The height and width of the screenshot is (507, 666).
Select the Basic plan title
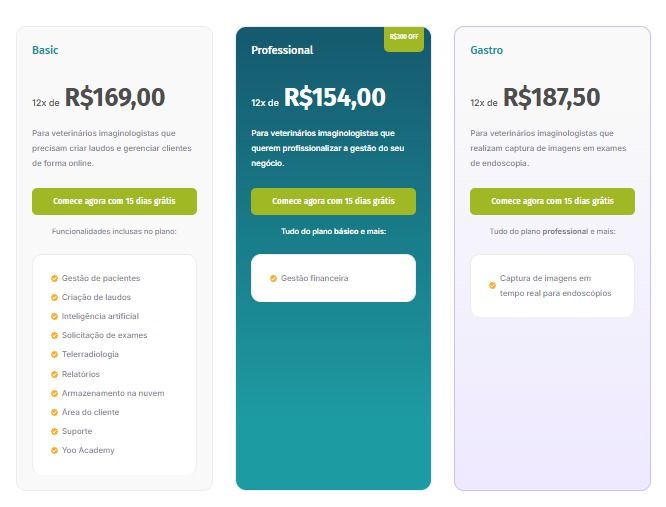[45, 50]
